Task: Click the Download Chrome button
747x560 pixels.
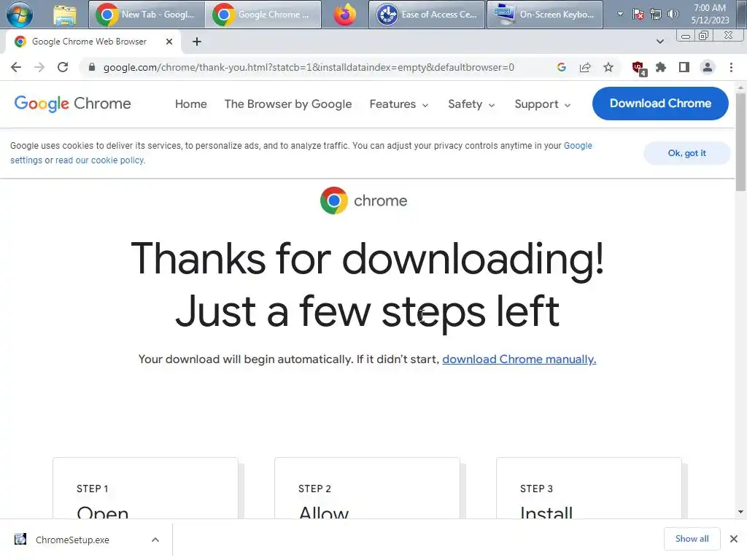Action: pos(660,104)
